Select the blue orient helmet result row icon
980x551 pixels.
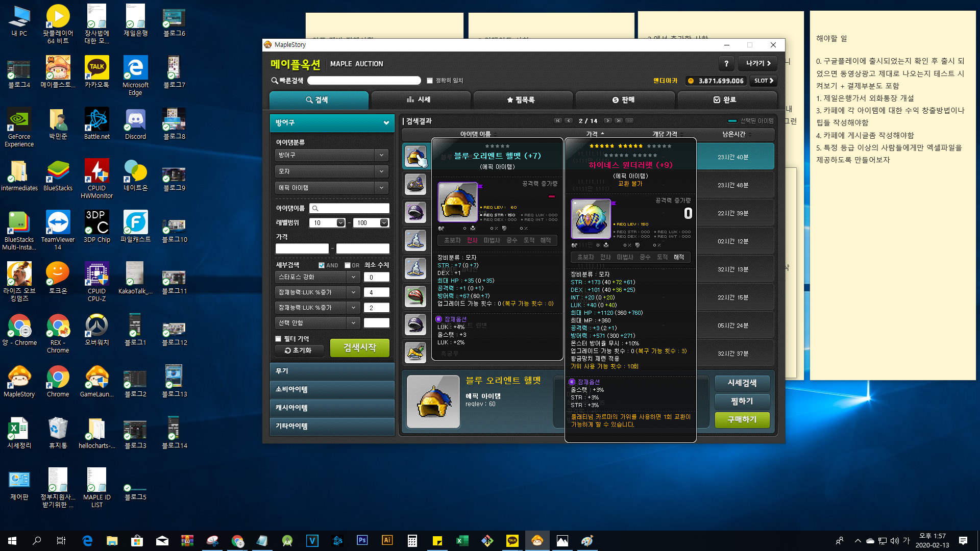coord(415,156)
